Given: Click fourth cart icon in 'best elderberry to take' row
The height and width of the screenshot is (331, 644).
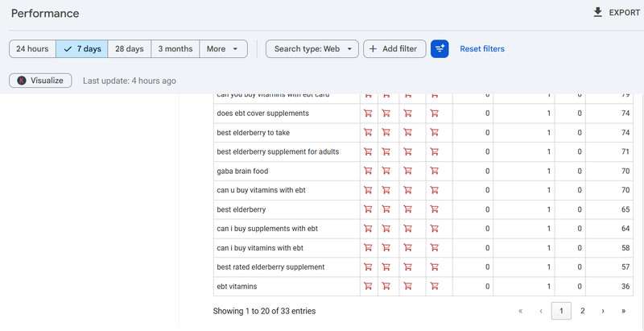Looking at the screenshot, I should tap(434, 133).
